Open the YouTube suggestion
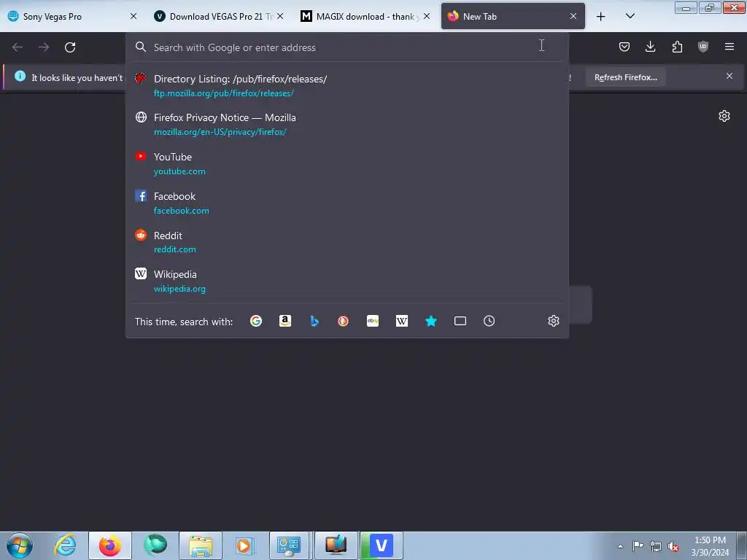747x560 pixels. pos(347,163)
